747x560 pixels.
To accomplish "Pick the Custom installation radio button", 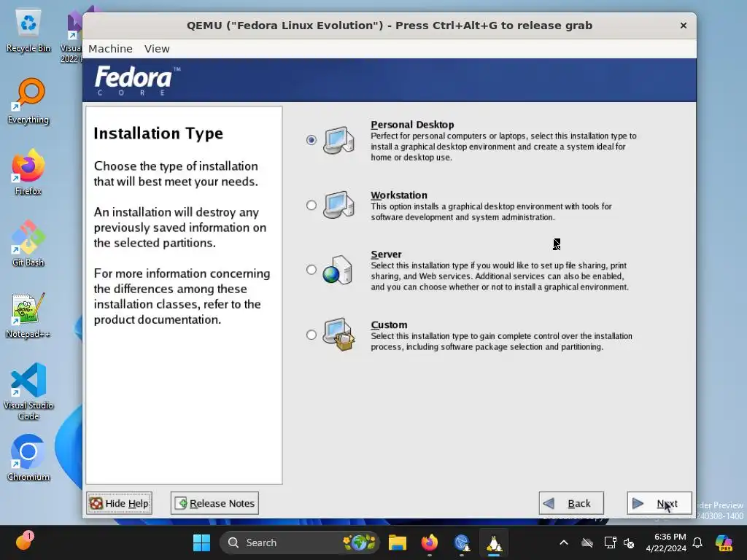I will click(311, 335).
